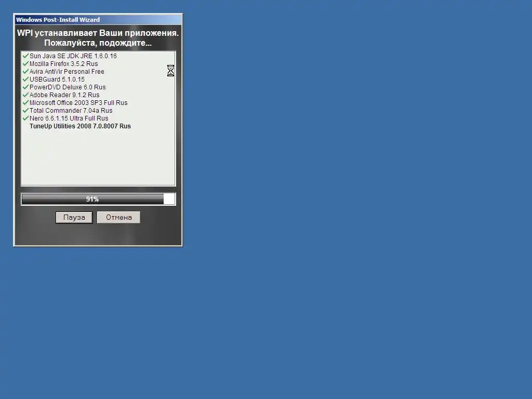Select Adobe Reader 9.1.2 Rus entry
The width and height of the screenshot is (532, 399).
coord(64,95)
